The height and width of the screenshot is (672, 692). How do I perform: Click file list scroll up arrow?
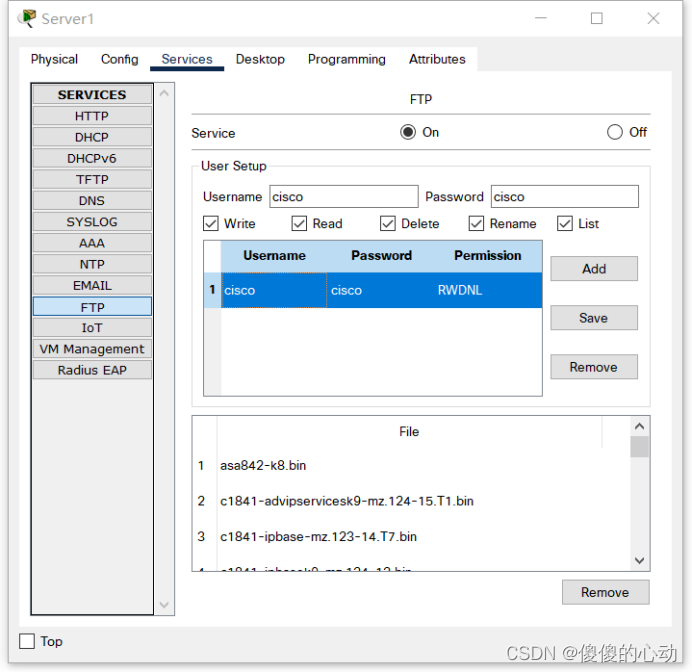click(639, 426)
